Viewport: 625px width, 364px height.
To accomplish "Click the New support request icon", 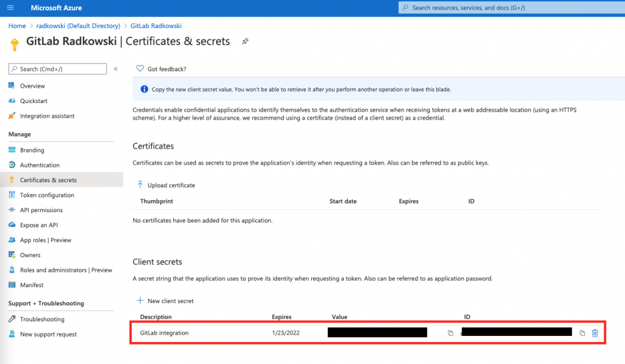I will point(12,334).
